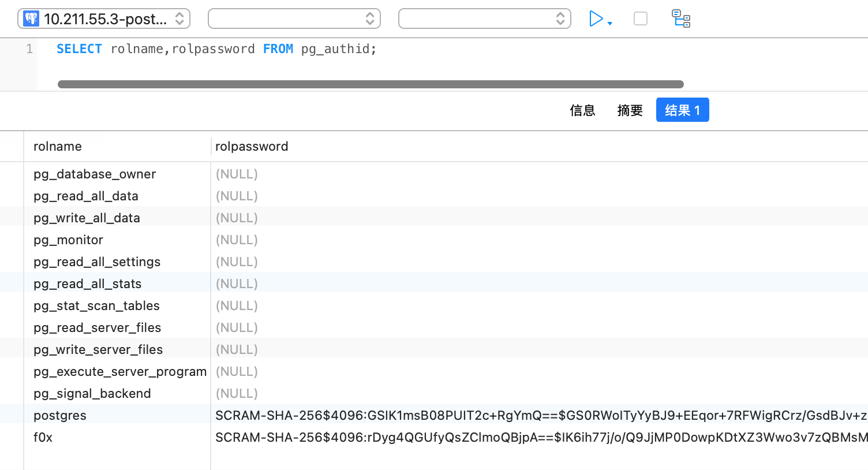Viewport: 868px width, 470px height.
Task: Open the empty database dropdown
Action: pos(294,18)
